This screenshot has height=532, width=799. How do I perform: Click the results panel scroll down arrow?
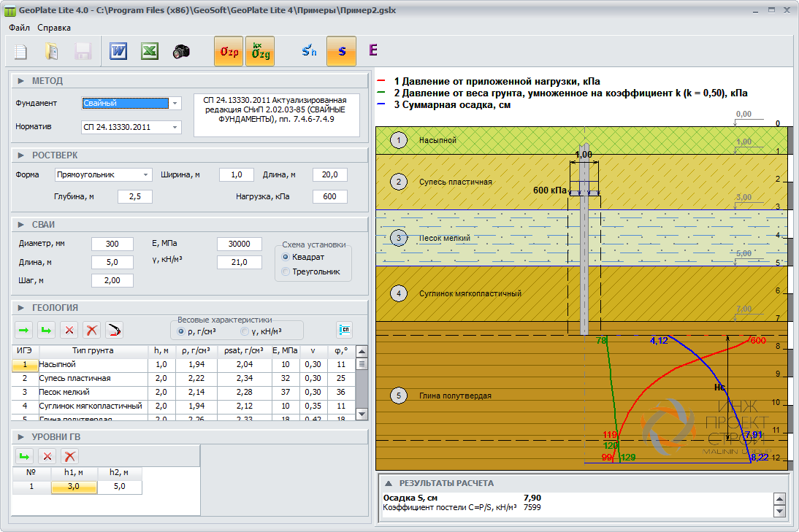pos(779,511)
